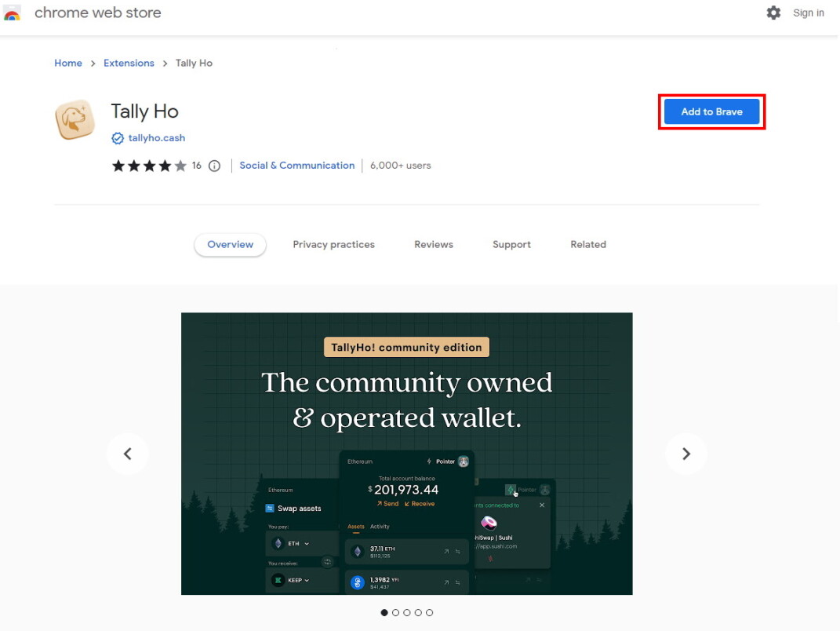Click the Add to Brave button
The width and height of the screenshot is (840, 631).
pyautogui.click(x=711, y=111)
